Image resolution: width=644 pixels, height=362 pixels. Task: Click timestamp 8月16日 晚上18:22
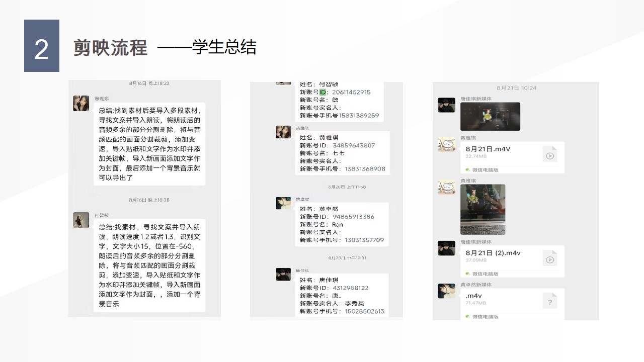[149, 83]
